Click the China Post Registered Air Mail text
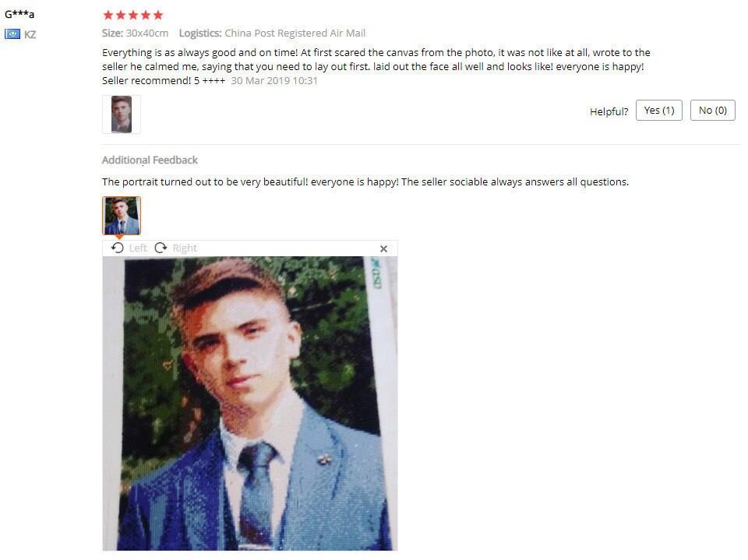This screenshot has width=748, height=560. tap(295, 33)
